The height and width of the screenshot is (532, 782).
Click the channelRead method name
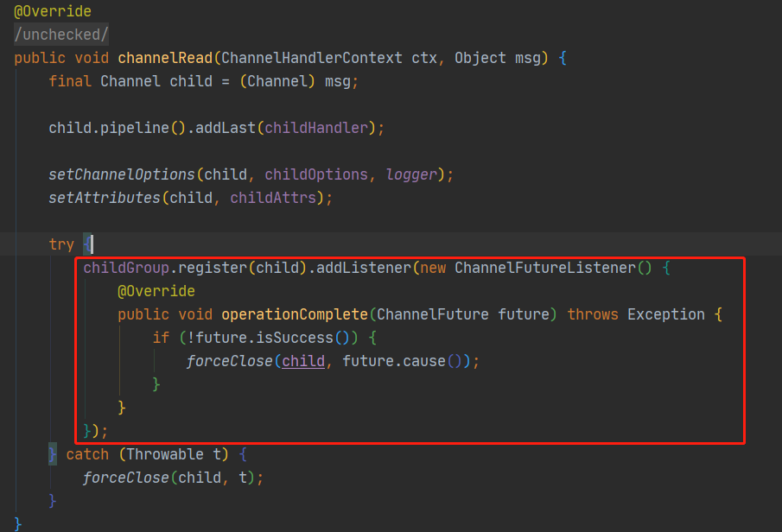pyautogui.click(x=165, y=59)
